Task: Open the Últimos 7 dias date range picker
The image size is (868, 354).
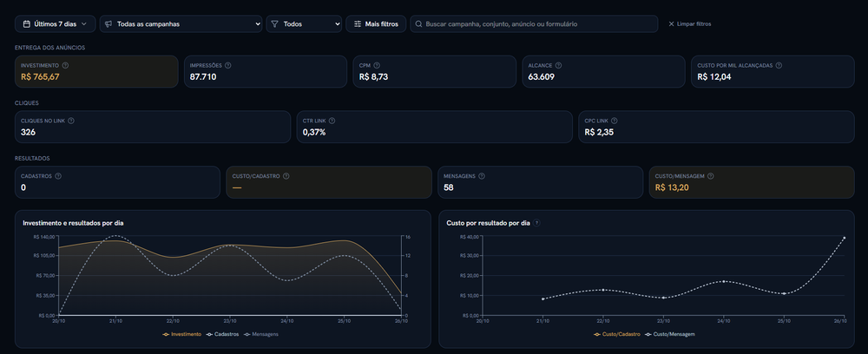Action: click(x=56, y=23)
